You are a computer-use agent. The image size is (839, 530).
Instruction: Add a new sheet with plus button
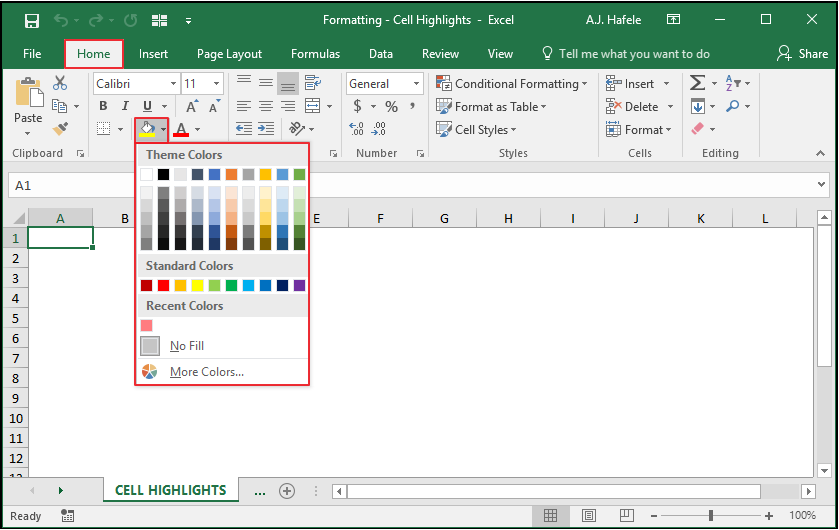(x=287, y=490)
